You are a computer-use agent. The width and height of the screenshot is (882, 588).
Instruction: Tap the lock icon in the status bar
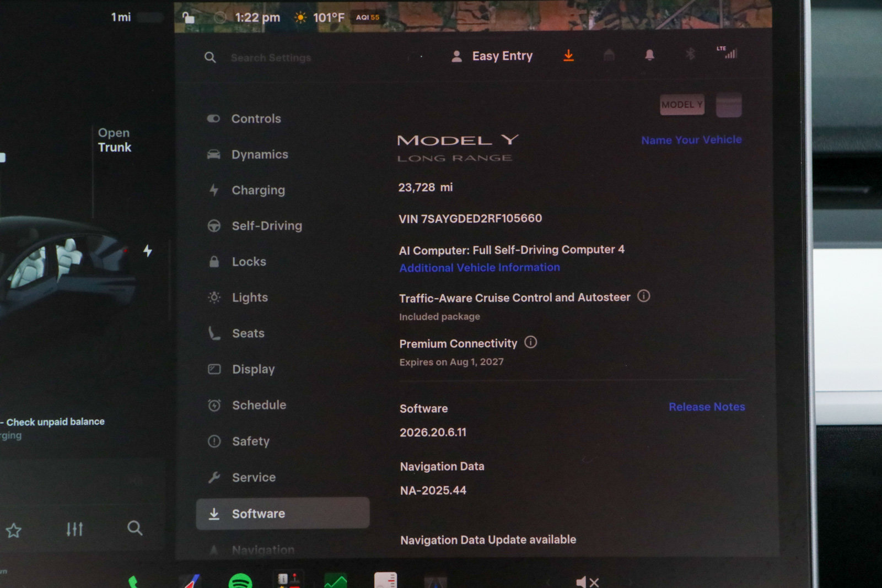[x=189, y=18]
